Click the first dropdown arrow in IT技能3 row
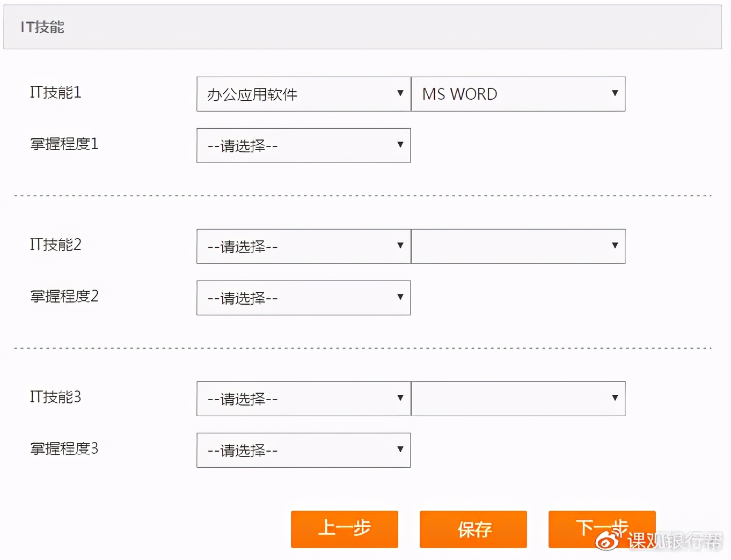 pos(400,398)
